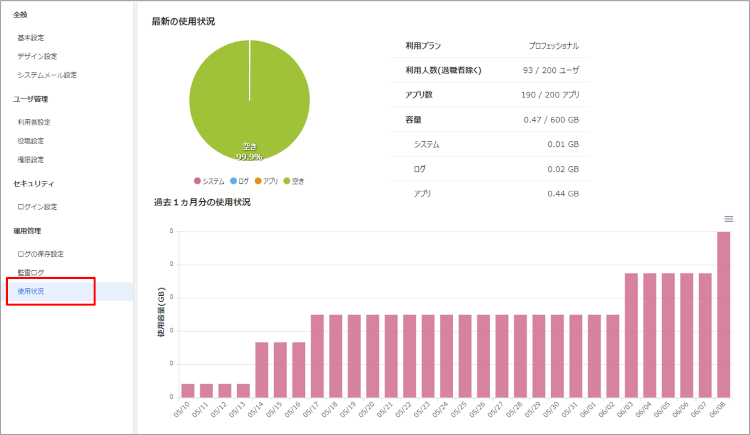
Task: Click the システム 0.01 GB value
Action: (x=563, y=144)
